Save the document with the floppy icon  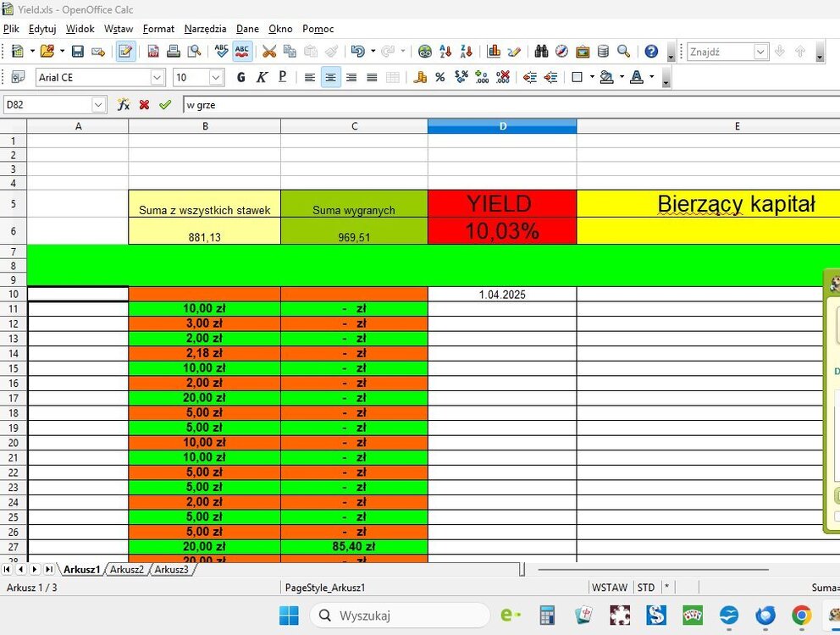pyautogui.click(x=78, y=52)
